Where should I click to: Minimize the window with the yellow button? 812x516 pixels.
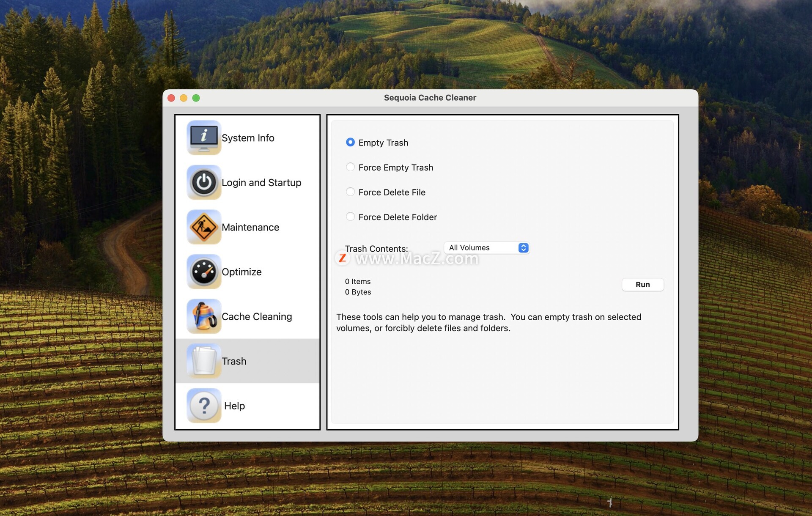click(x=184, y=98)
